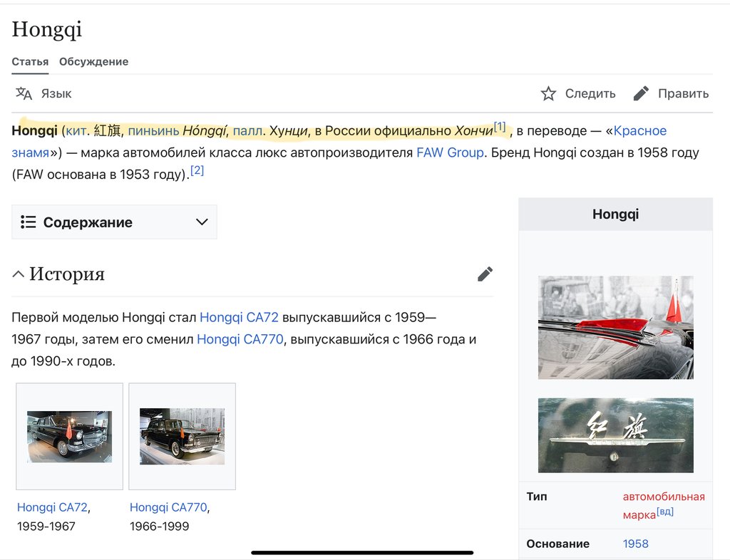Open the 1958 year link in infobox

coord(635,544)
